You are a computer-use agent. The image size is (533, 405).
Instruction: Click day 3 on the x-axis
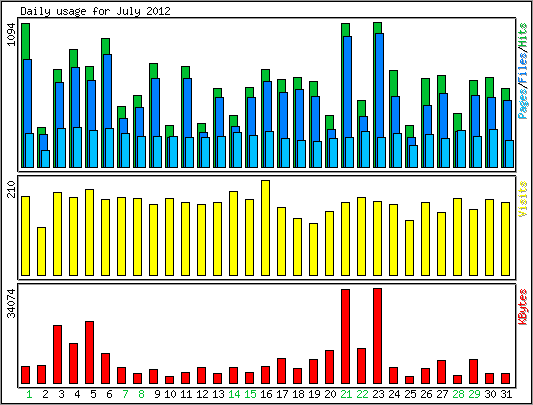(x=61, y=394)
